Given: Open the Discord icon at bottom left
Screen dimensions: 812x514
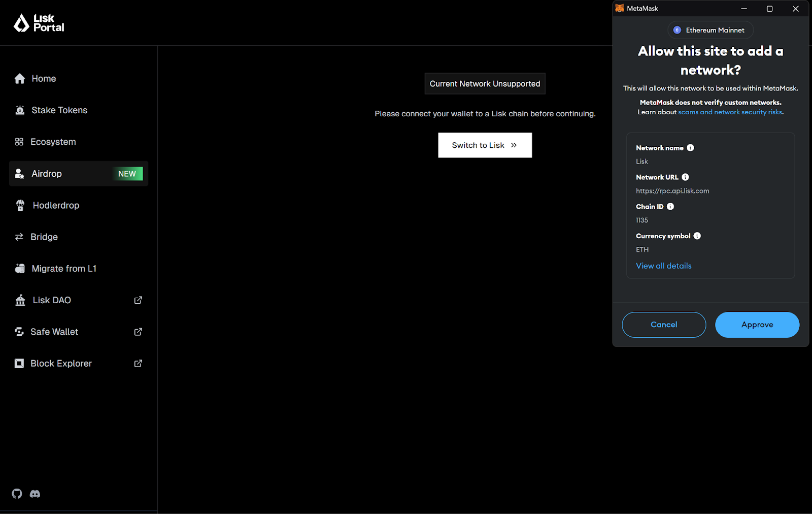Looking at the screenshot, I should [x=35, y=494].
